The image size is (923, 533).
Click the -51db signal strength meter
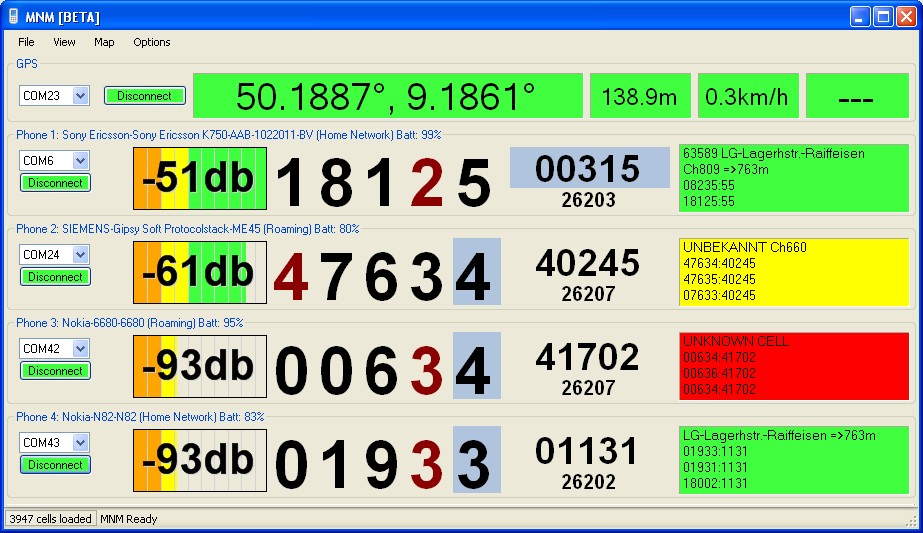coord(200,179)
